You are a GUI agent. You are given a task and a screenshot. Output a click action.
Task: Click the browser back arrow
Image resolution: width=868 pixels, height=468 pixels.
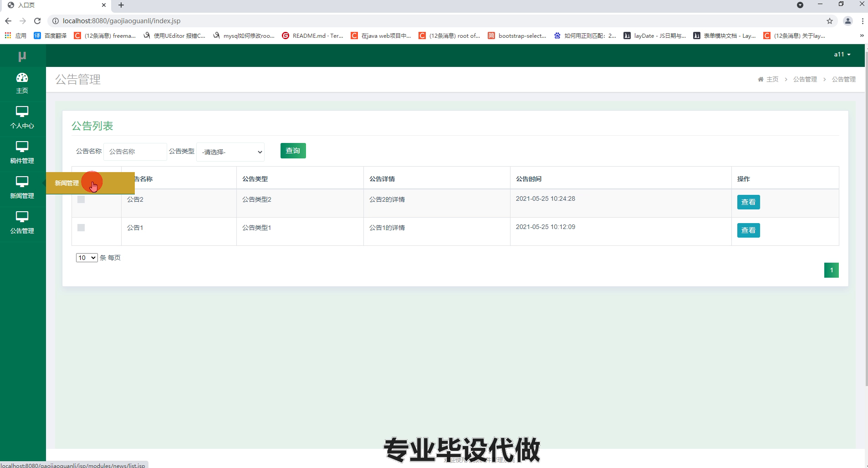click(8, 21)
